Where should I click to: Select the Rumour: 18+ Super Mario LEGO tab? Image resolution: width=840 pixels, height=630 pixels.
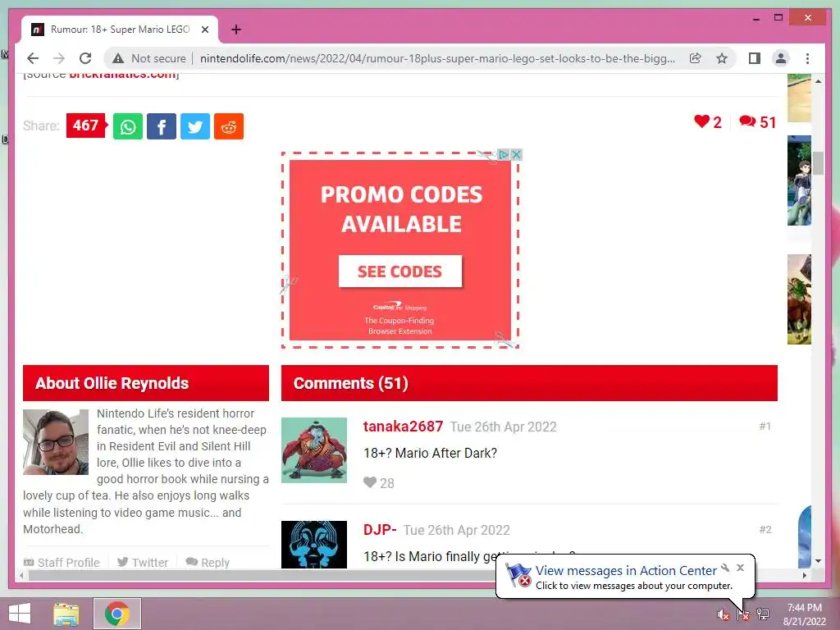pos(120,30)
